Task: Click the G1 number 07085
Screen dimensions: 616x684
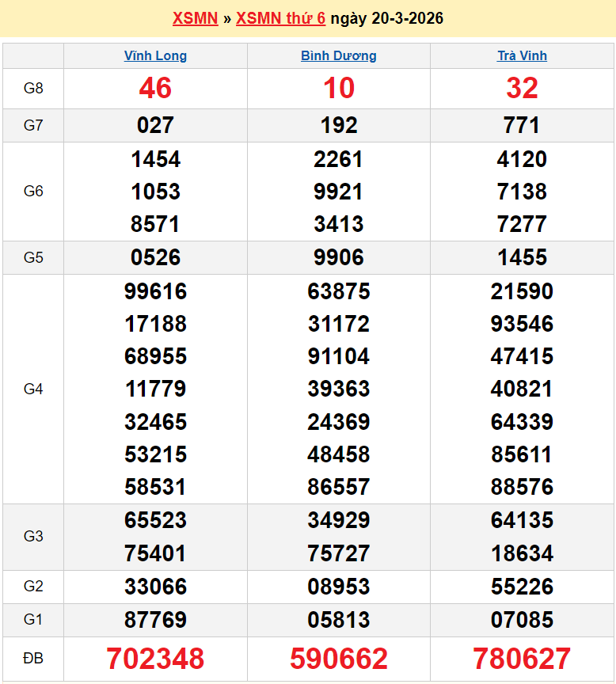Action: coord(522,620)
